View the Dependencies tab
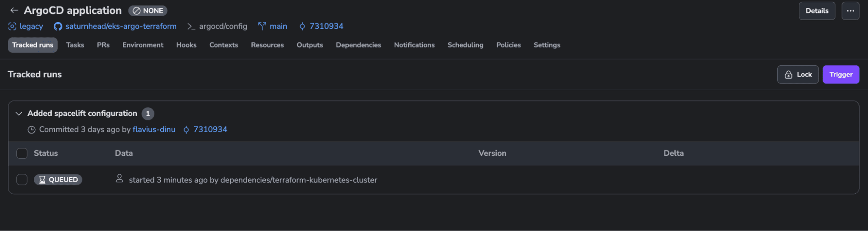868x231 pixels. pyautogui.click(x=358, y=45)
